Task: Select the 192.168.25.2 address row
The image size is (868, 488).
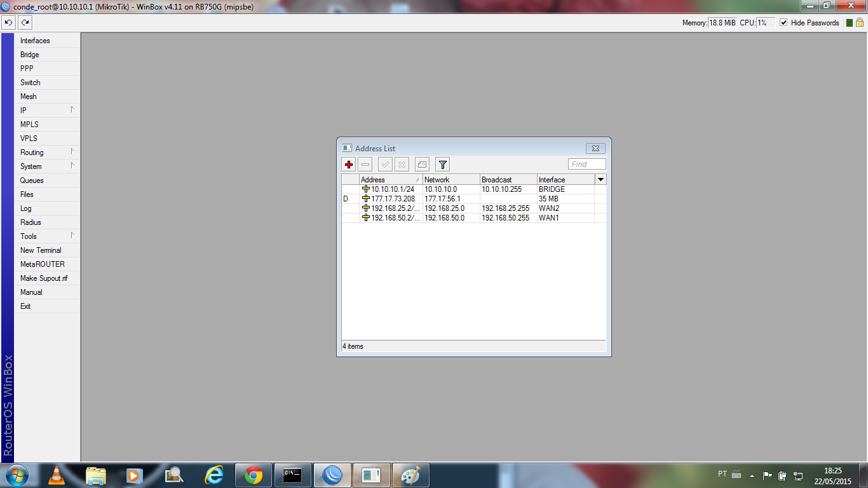Action: [x=473, y=208]
